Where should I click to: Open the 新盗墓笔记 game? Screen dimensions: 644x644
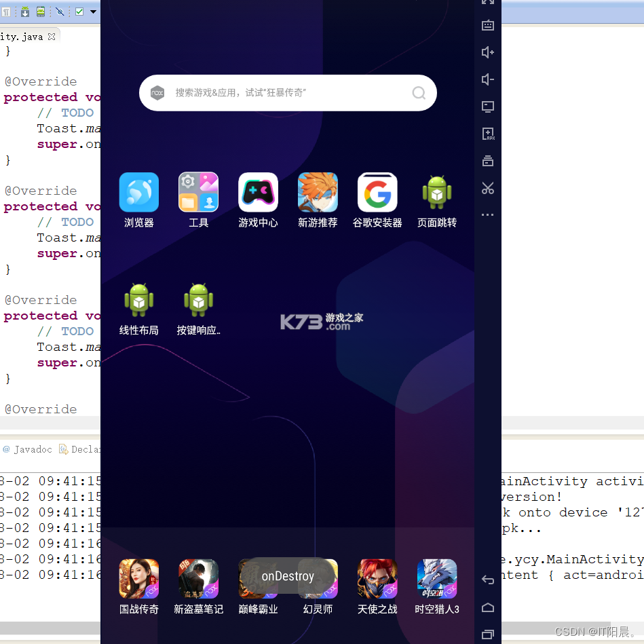pyautogui.click(x=198, y=586)
